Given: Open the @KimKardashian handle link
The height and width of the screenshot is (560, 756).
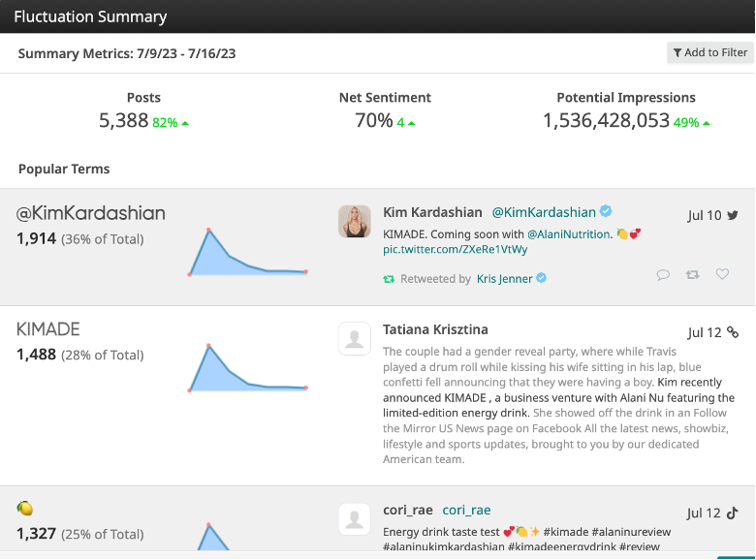Looking at the screenshot, I should pos(544,212).
